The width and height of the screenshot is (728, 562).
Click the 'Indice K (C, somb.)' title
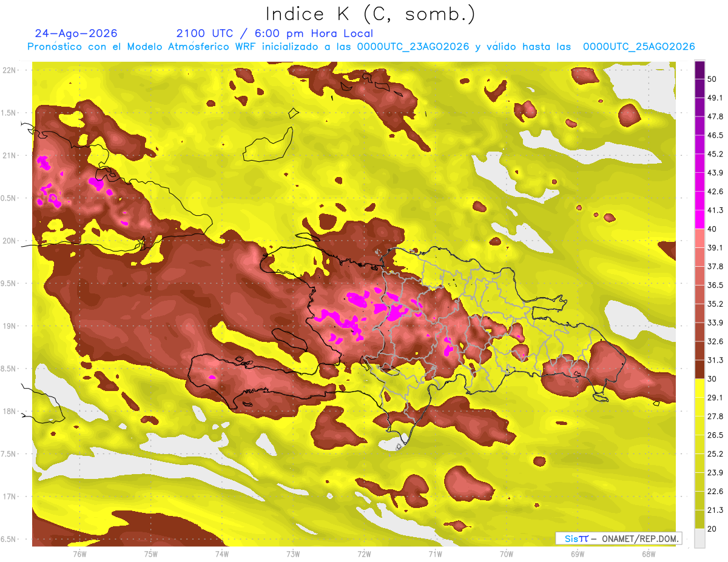[370, 14]
